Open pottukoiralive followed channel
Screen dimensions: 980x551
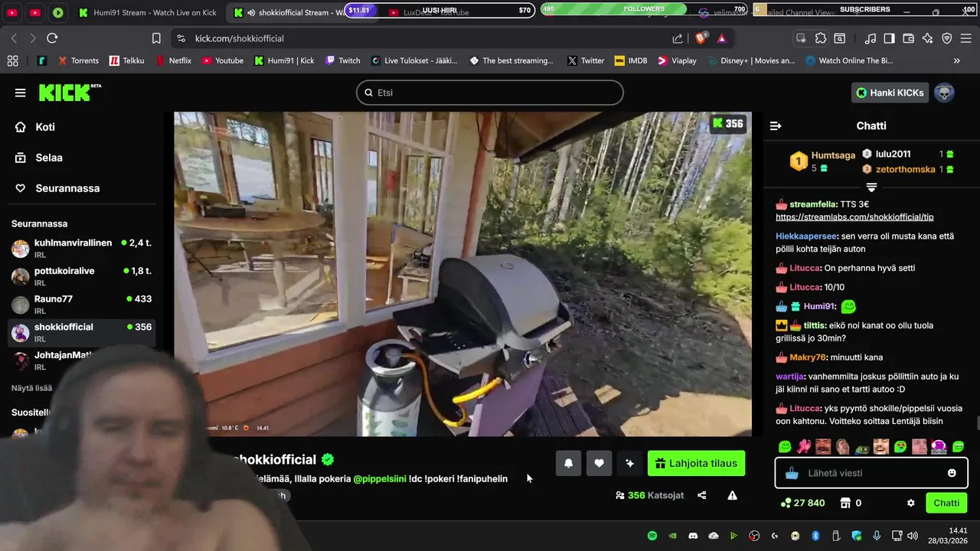[x=81, y=276]
